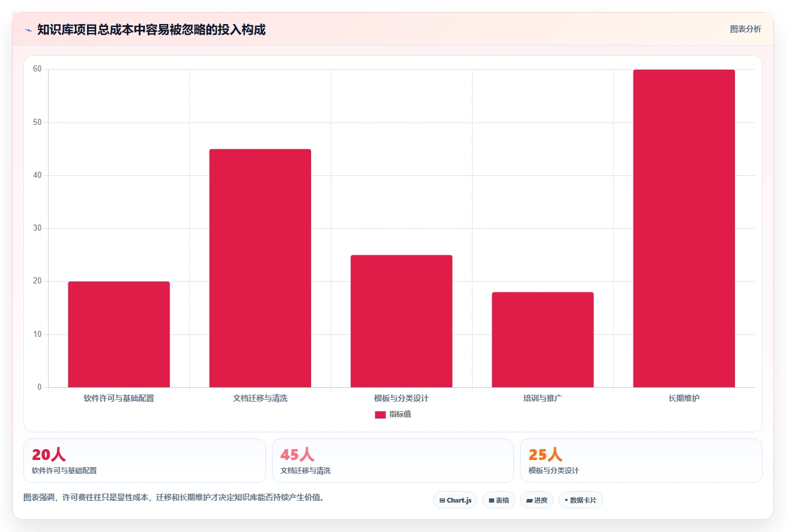Click the y-axis value 60
The height and width of the screenshot is (532, 786).
[x=37, y=69]
